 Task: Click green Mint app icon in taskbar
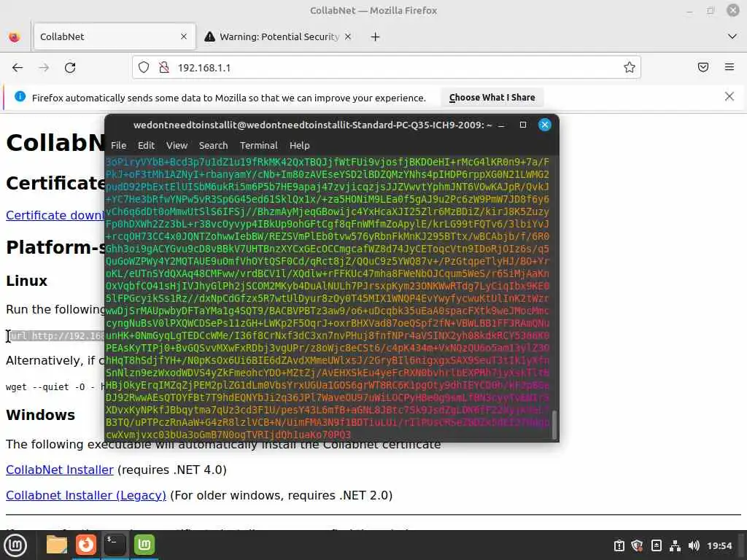pyautogui.click(x=144, y=545)
